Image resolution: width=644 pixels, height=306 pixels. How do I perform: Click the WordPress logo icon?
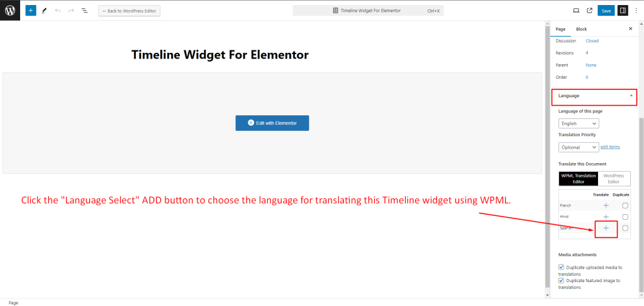9,10
